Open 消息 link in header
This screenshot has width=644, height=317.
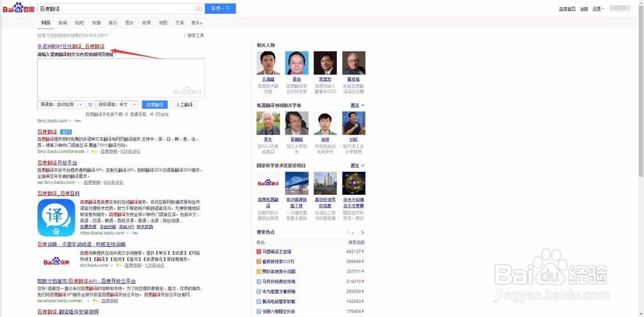pyautogui.click(x=583, y=8)
